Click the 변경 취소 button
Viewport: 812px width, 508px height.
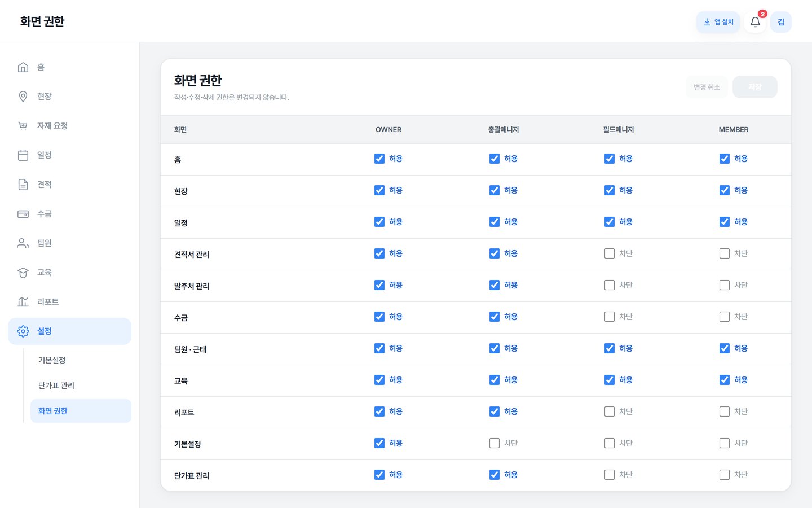707,87
